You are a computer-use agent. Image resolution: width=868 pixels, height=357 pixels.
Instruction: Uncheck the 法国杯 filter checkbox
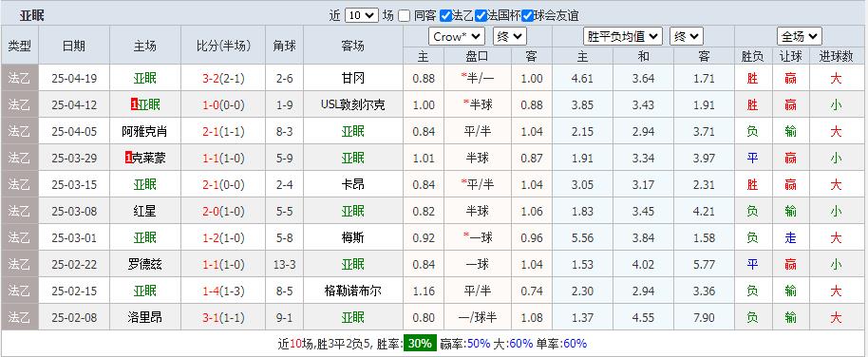(x=481, y=15)
